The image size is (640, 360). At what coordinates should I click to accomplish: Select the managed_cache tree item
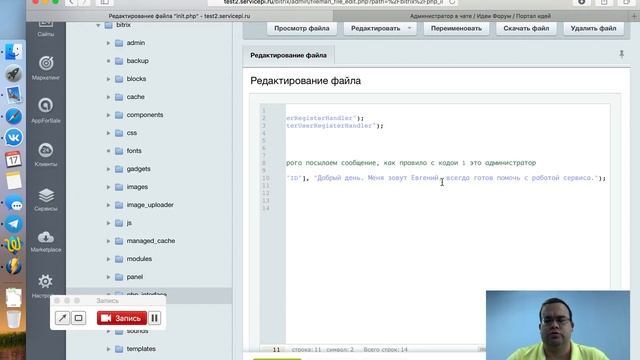[x=151, y=241]
